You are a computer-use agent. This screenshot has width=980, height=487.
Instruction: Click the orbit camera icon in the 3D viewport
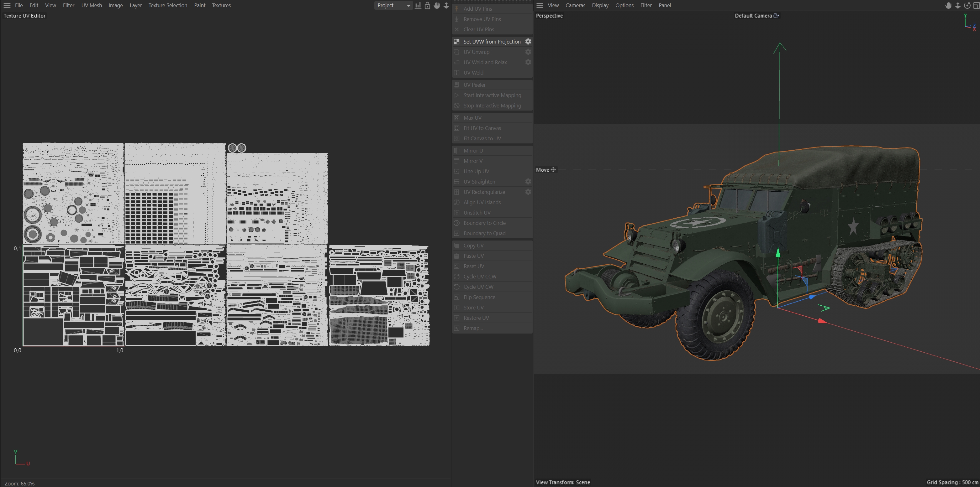(967, 5)
